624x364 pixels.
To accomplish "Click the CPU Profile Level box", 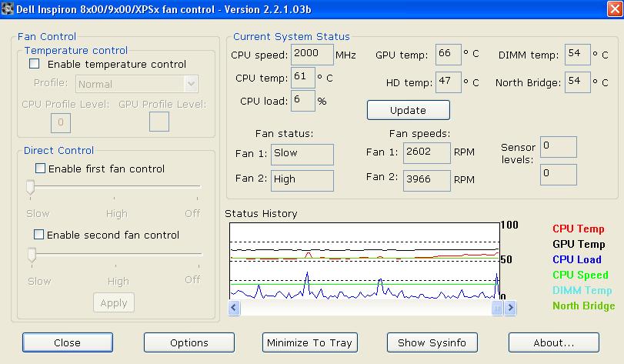I will (61, 123).
